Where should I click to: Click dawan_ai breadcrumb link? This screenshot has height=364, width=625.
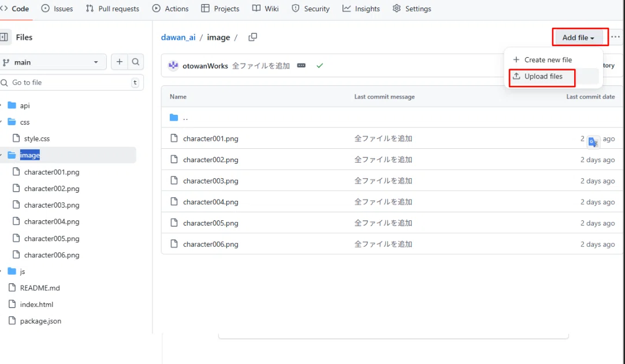coord(178,37)
